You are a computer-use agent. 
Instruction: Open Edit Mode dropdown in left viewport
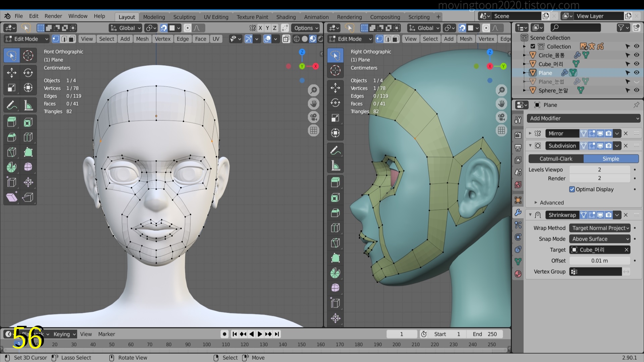click(27, 39)
